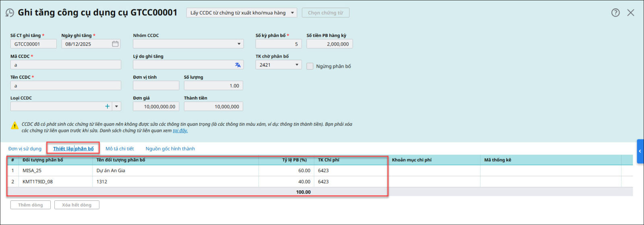Click translate icon in Lý do ghi tăng
Screen dimensions: 644x225
238,65
